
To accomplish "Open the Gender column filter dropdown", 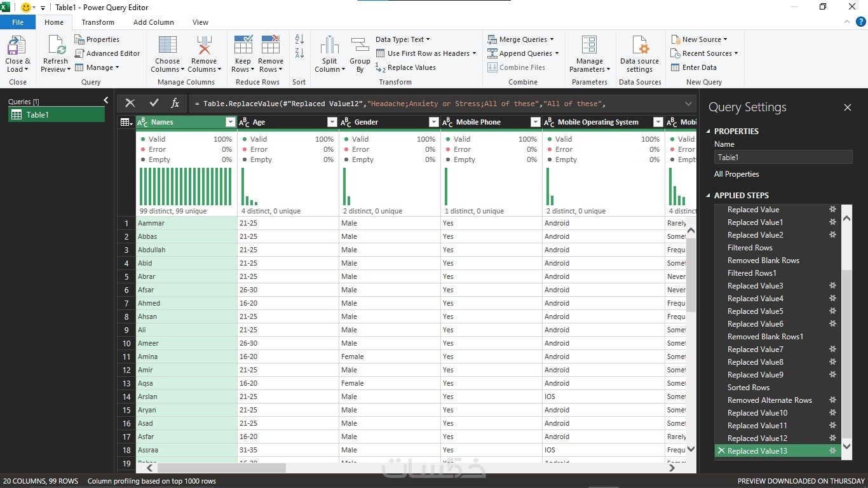I will coord(433,122).
